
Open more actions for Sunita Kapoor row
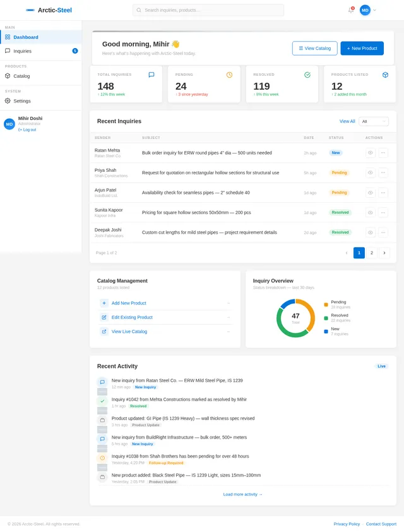pyautogui.click(x=383, y=212)
